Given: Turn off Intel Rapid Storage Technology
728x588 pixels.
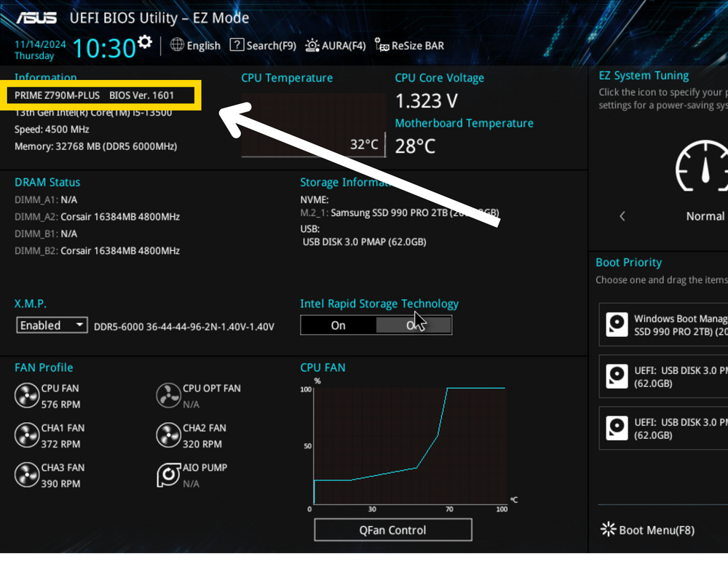Looking at the screenshot, I should click(x=414, y=325).
